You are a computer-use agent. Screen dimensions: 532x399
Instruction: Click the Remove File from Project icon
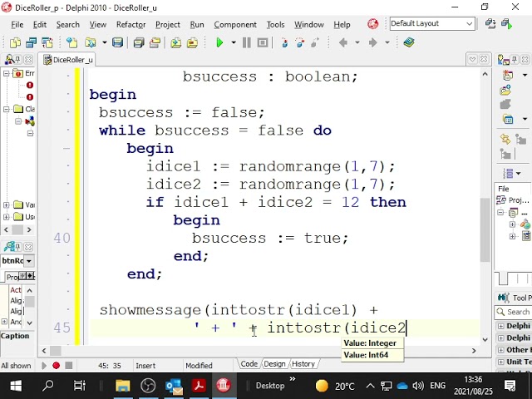click(192, 42)
